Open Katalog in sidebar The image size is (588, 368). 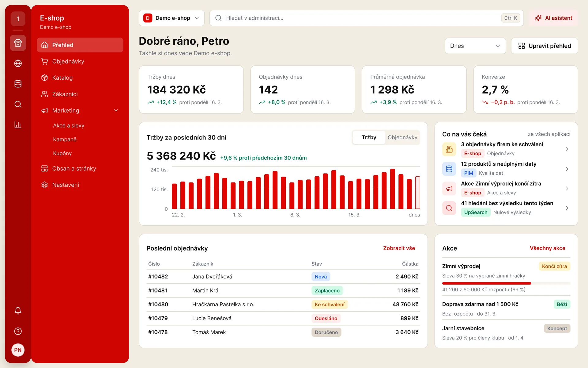click(x=80, y=78)
